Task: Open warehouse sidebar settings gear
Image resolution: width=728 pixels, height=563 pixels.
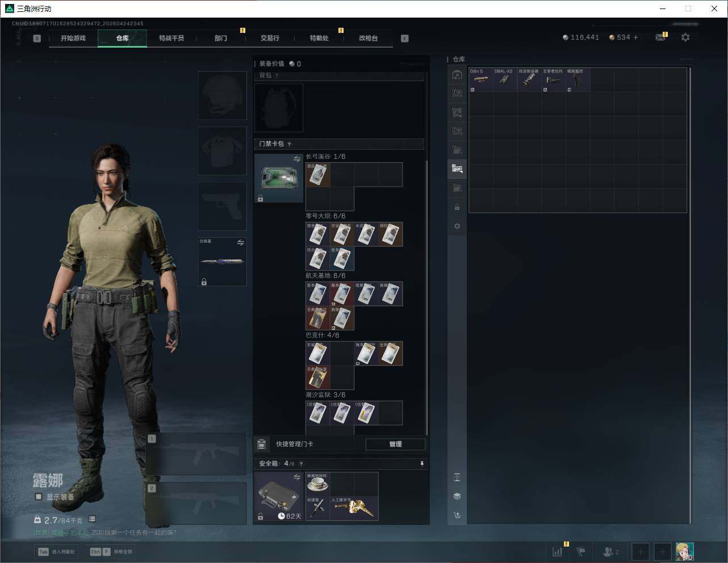Action: pyautogui.click(x=457, y=226)
